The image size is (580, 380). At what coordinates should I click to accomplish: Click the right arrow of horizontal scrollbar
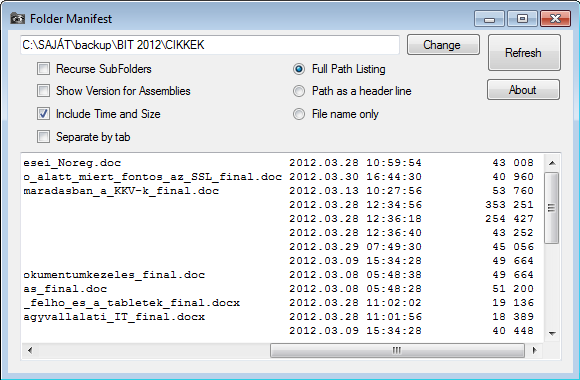[x=535, y=350]
